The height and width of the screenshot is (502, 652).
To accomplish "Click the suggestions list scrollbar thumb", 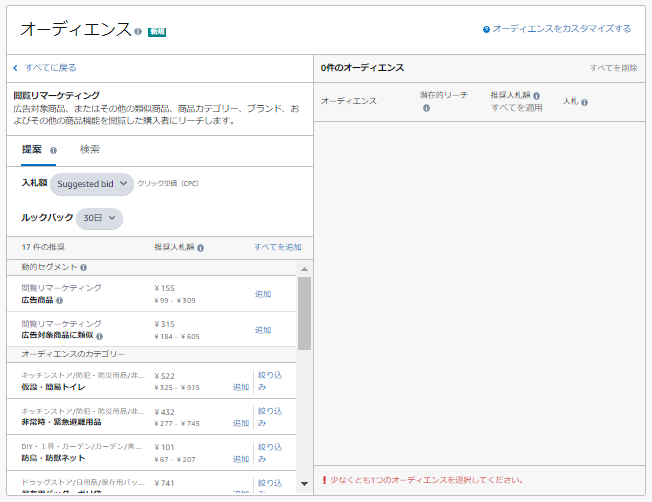I will tap(304, 314).
